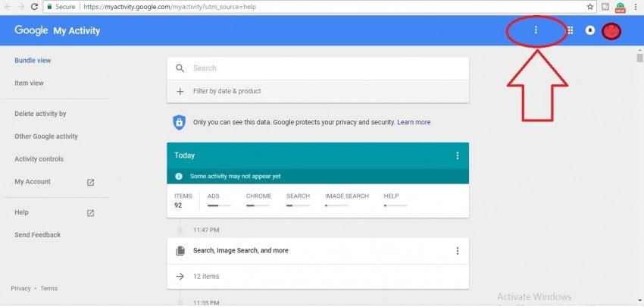
Task: Follow the Learn more link
Action: 414,122
